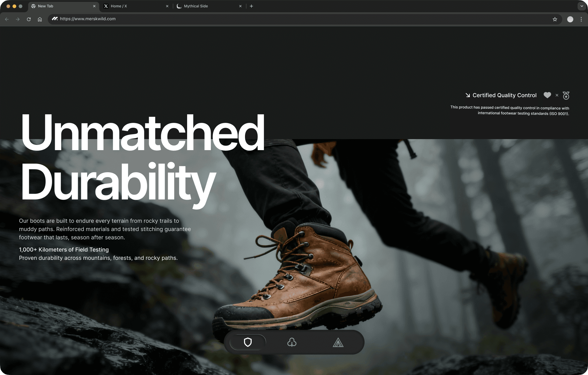Navigate back in browser history
The image size is (588, 375).
(7, 19)
